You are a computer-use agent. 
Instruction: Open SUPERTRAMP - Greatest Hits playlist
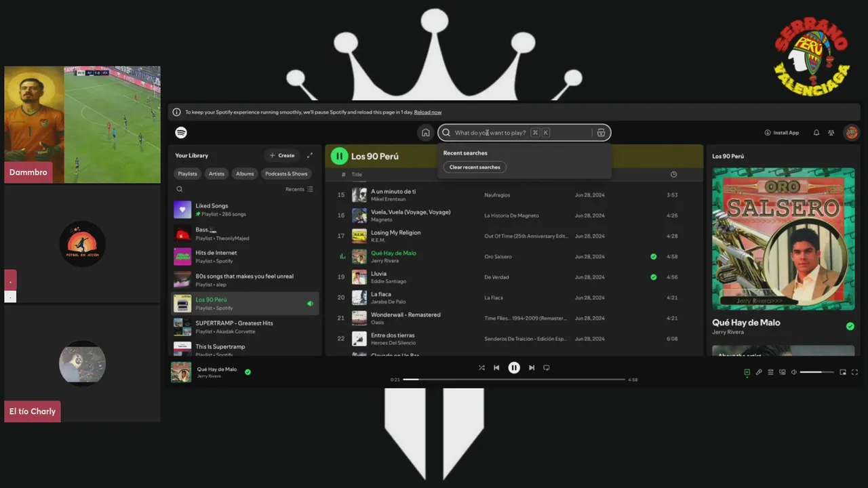[x=245, y=327]
